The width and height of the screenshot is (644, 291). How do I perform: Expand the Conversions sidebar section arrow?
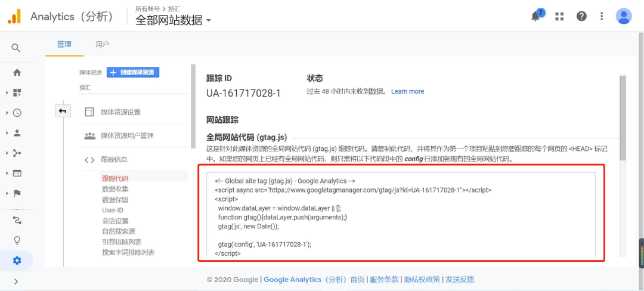click(7, 193)
